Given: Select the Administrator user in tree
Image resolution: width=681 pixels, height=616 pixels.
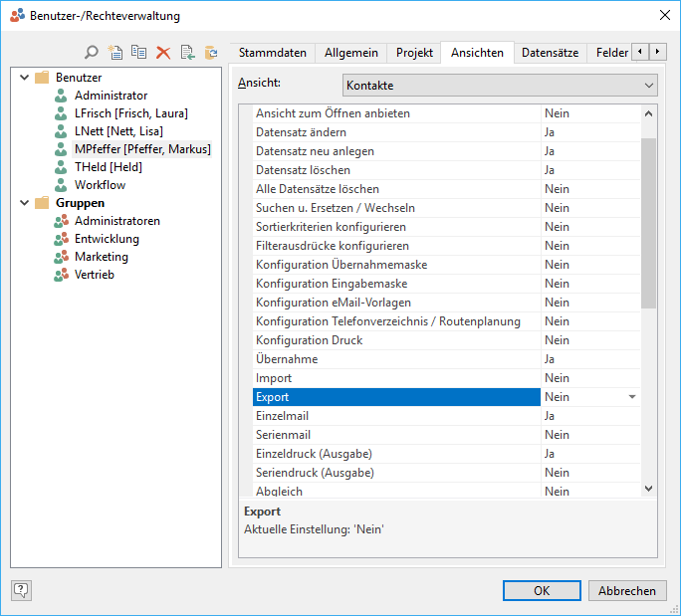Looking at the screenshot, I should point(111,96).
